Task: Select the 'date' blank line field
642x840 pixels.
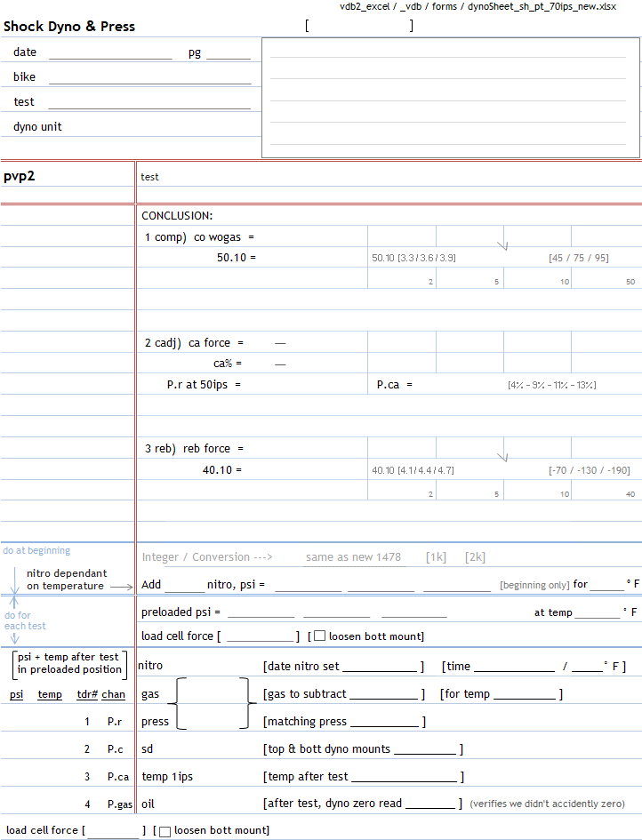Action: [x=110, y=53]
